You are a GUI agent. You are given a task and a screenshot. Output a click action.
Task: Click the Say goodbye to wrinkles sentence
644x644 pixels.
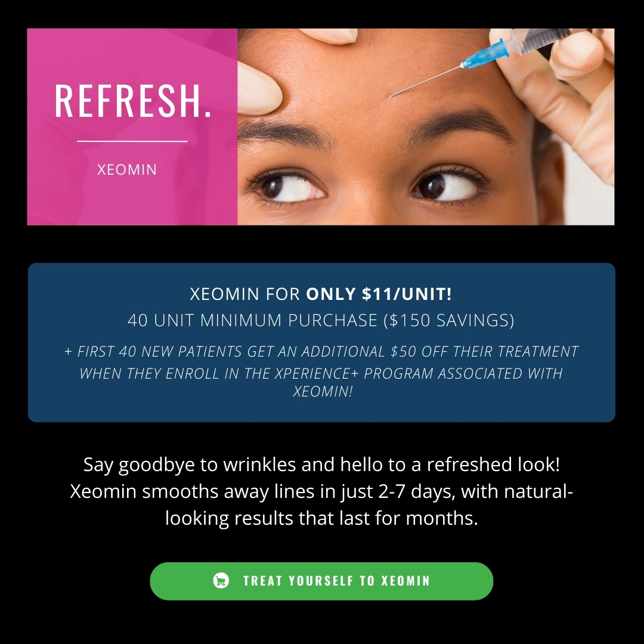click(321, 465)
